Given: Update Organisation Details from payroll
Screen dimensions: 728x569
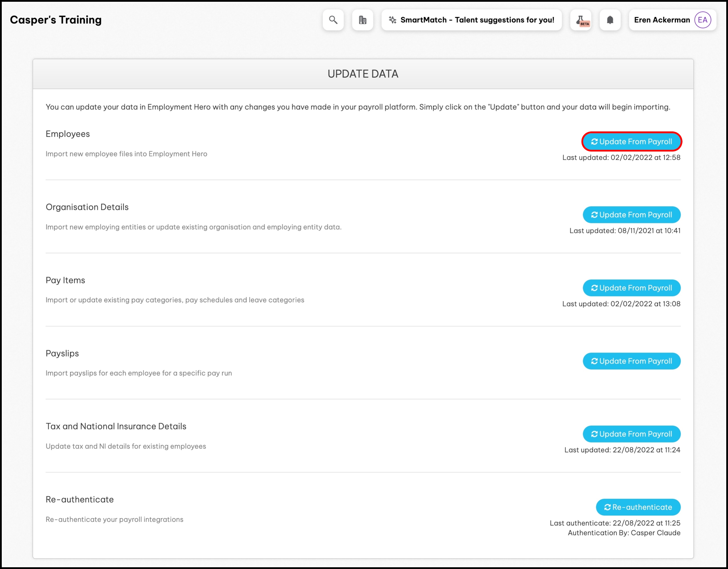Looking at the screenshot, I should coord(631,215).
